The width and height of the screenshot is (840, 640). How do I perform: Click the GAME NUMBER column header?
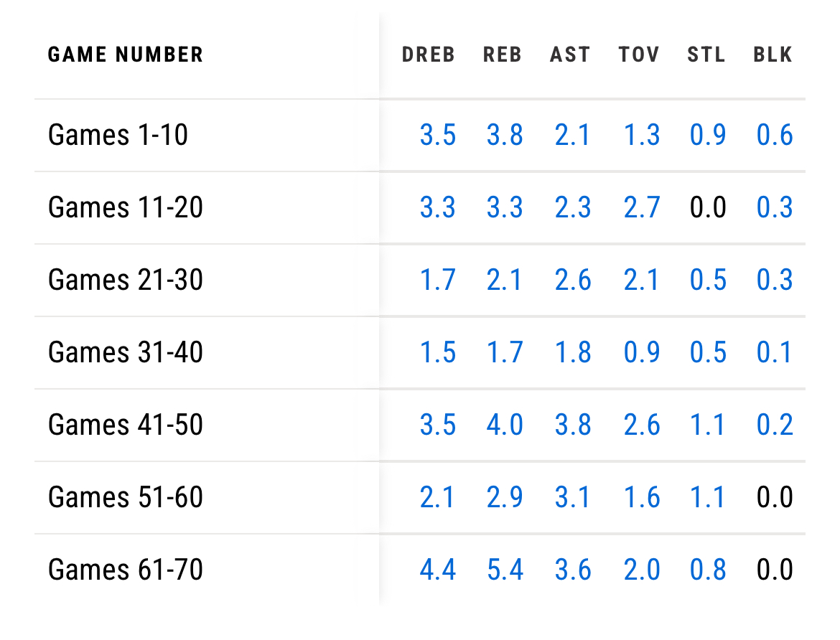click(126, 55)
